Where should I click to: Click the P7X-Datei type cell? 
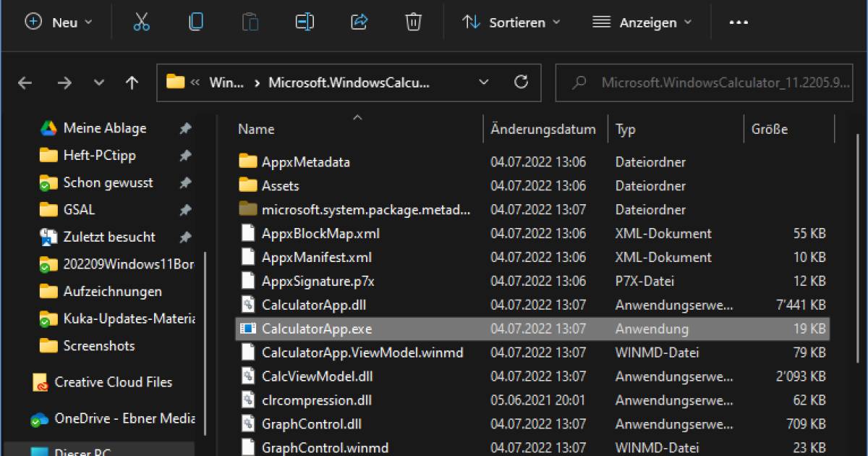point(644,281)
